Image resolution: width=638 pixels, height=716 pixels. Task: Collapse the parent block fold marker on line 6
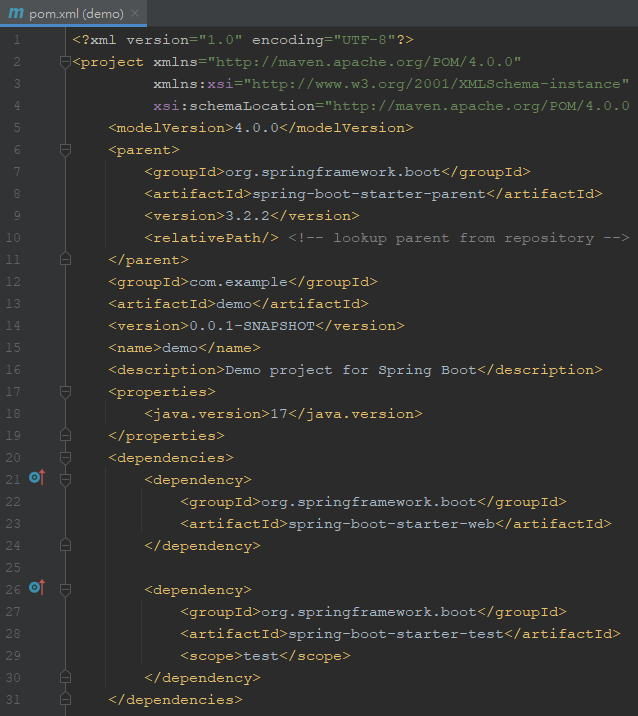(65, 150)
